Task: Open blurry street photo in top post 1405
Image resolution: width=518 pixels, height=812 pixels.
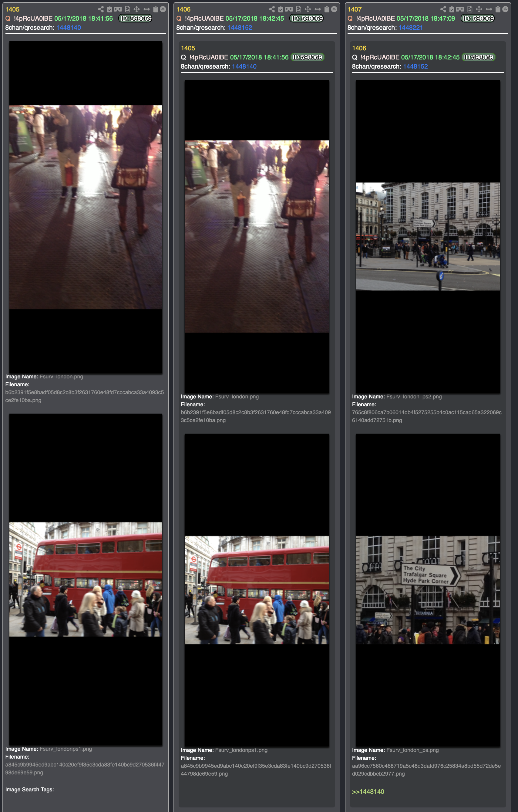Action: 86,207
